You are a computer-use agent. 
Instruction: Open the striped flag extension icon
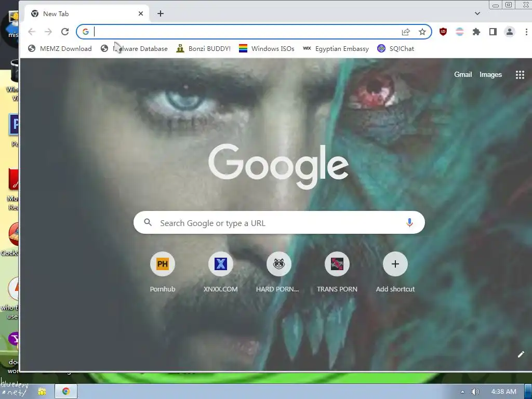(460, 32)
